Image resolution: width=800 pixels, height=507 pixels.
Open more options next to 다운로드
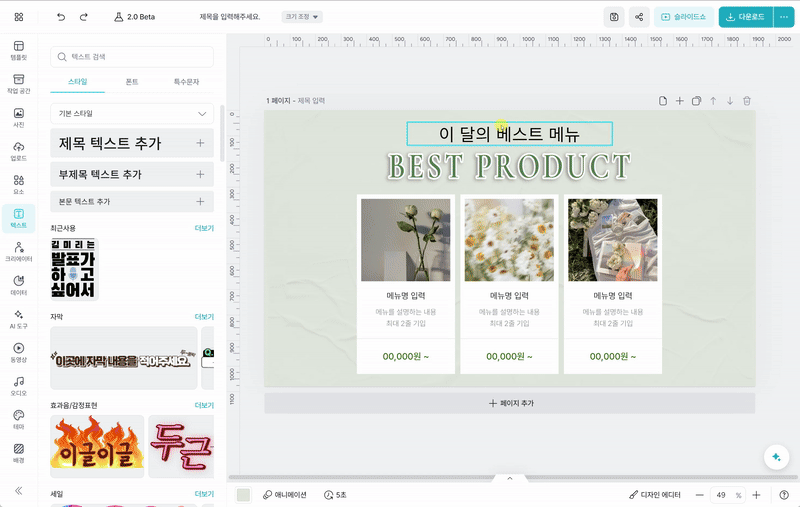point(783,17)
